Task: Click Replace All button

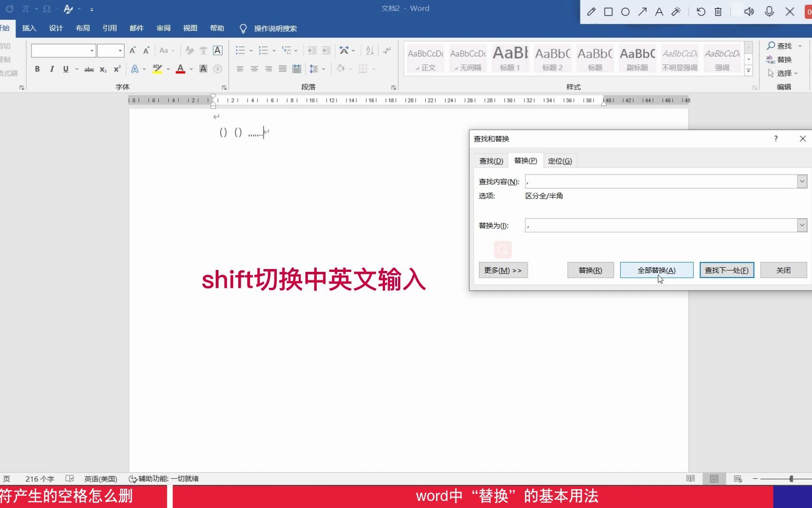Action: click(656, 270)
